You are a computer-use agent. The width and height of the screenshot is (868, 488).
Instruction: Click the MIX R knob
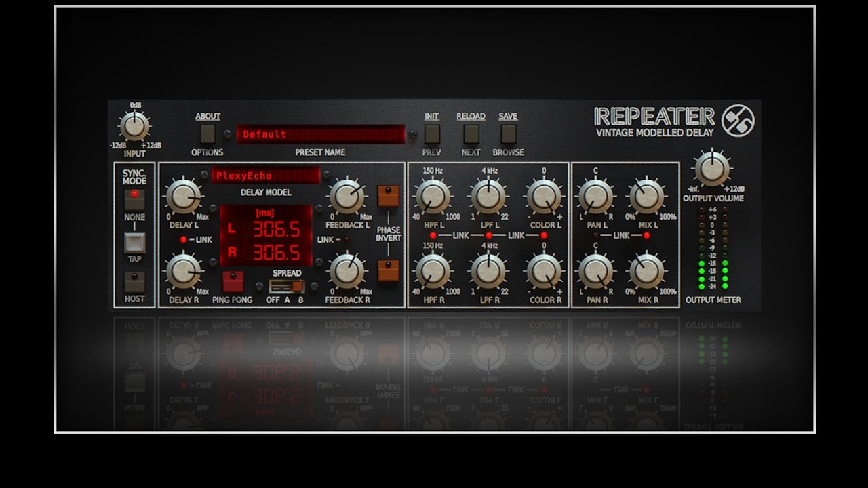pyautogui.click(x=646, y=271)
